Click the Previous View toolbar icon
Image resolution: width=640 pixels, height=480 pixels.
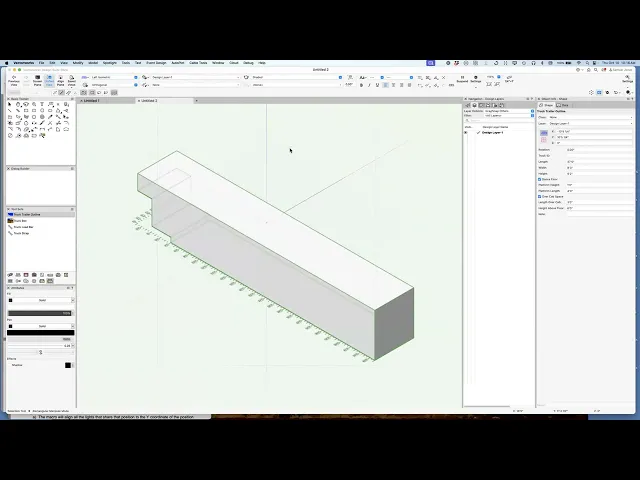[x=14, y=80]
